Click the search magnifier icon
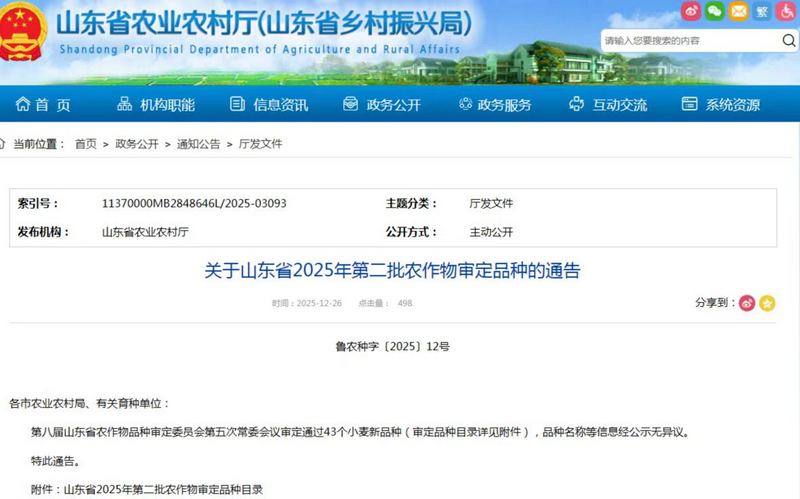 (788, 40)
